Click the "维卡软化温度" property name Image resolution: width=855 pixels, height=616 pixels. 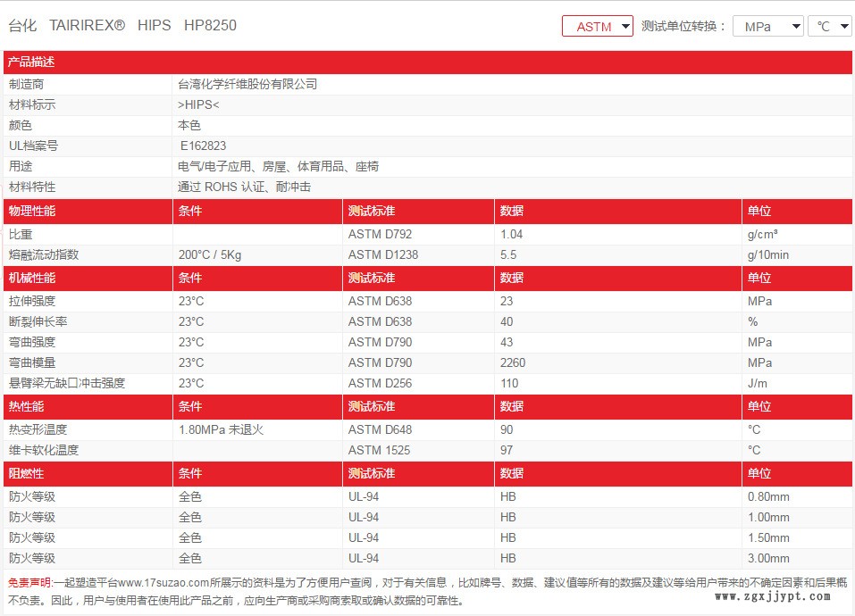(x=44, y=450)
